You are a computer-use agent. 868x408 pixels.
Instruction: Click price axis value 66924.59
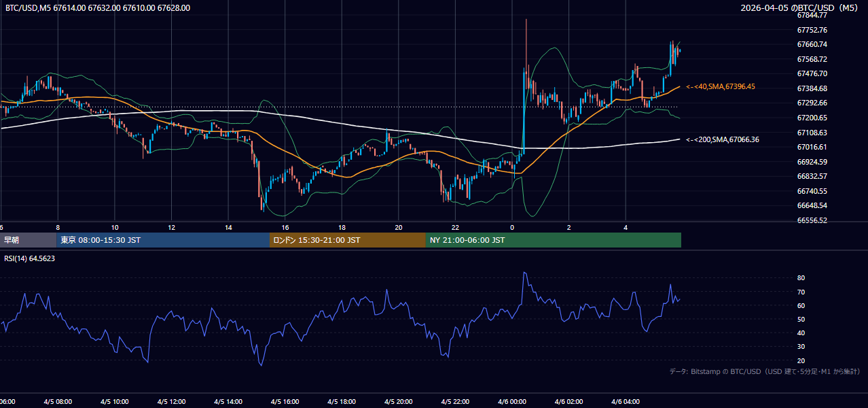[812, 162]
